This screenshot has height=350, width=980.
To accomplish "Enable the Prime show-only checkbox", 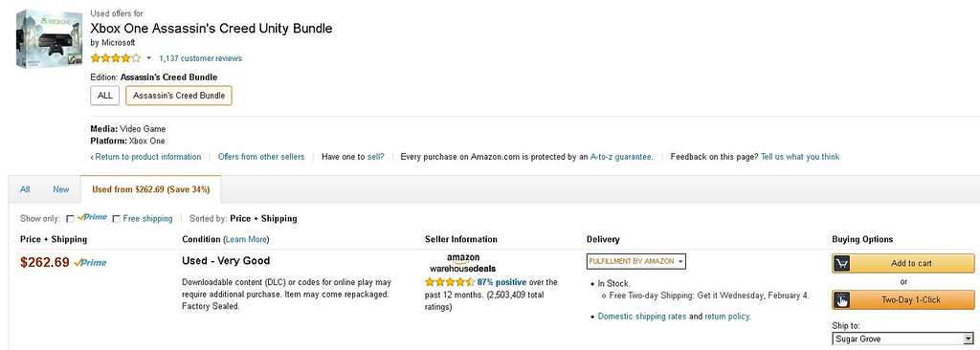I will click(70, 219).
